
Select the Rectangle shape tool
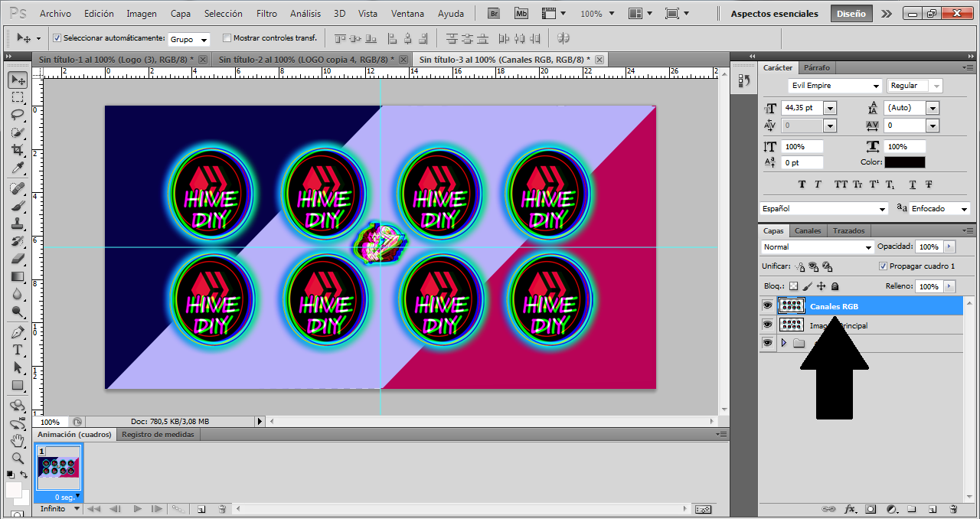[x=18, y=386]
